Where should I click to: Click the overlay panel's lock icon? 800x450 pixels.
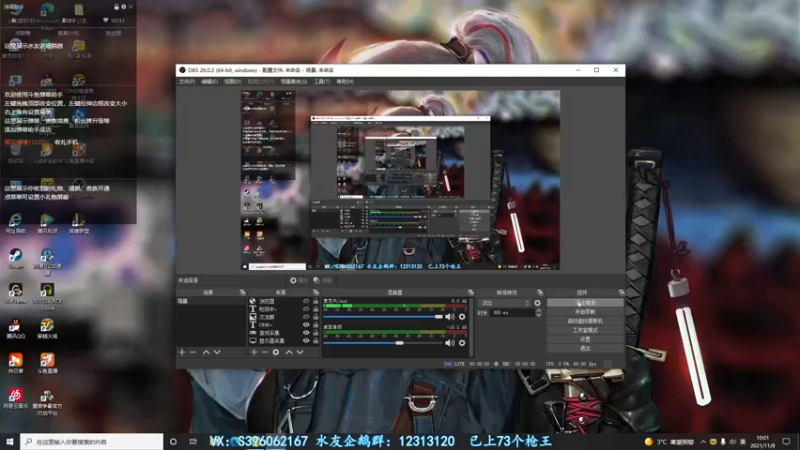[x=116, y=7]
